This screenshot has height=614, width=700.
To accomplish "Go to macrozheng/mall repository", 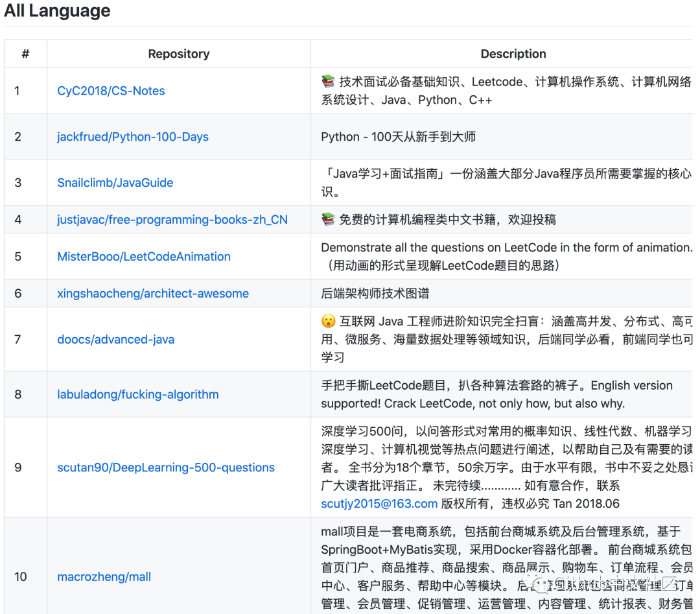I will coord(104,576).
